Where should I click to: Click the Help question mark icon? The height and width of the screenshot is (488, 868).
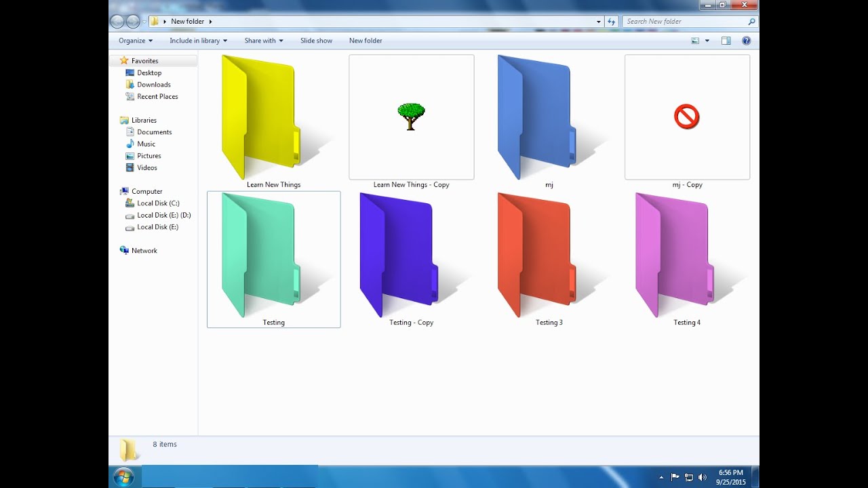(x=746, y=41)
